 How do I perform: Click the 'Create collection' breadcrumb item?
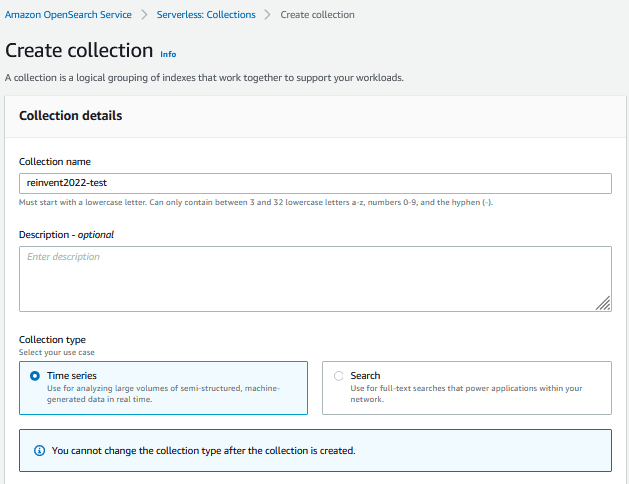point(317,15)
